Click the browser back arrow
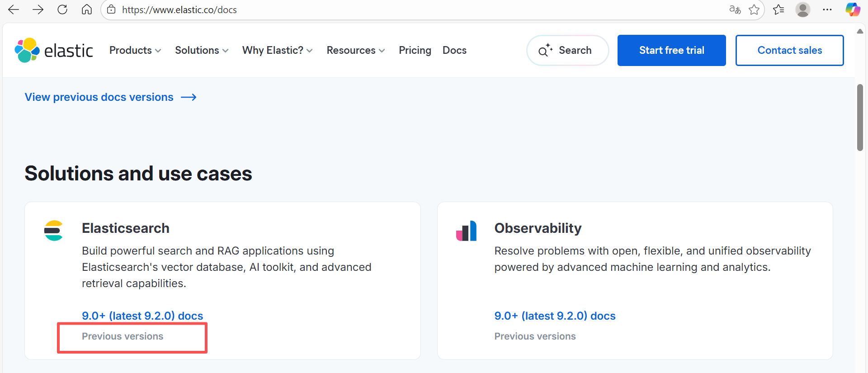The height and width of the screenshot is (373, 868). tap(14, 9)
